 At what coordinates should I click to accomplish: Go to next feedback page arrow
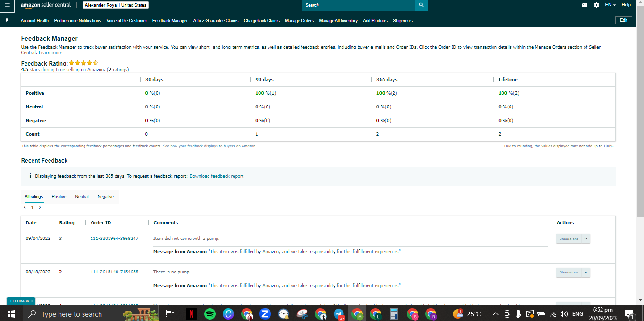tap(40, 207)
